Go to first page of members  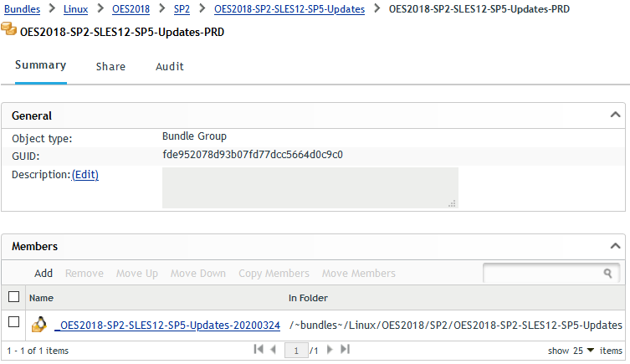coord(259,350)
